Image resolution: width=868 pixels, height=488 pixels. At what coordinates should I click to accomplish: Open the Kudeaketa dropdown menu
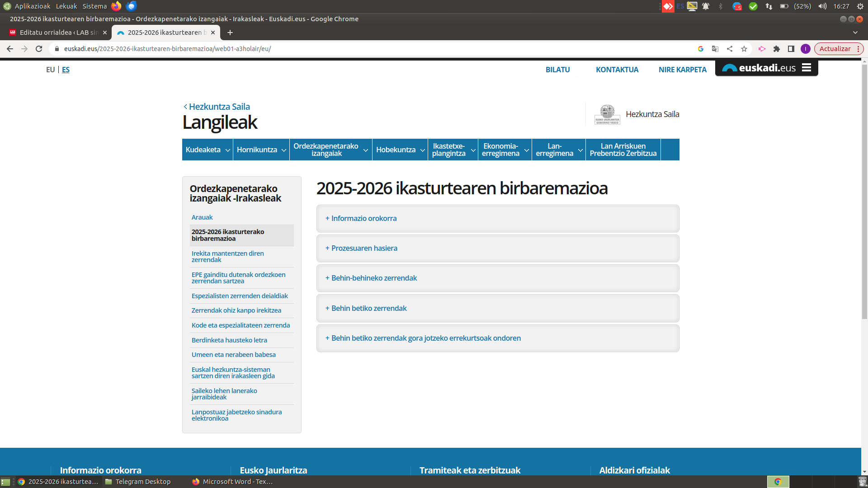click(x=208, y=150)
